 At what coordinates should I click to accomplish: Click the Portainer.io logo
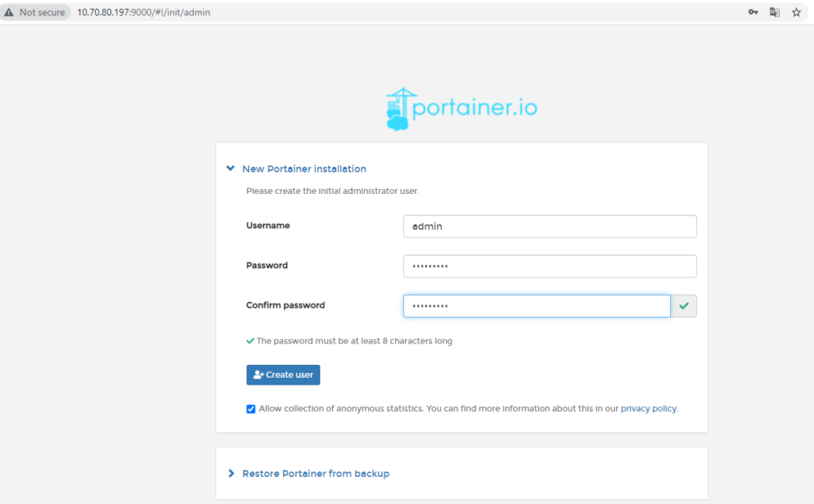point(461,109)
